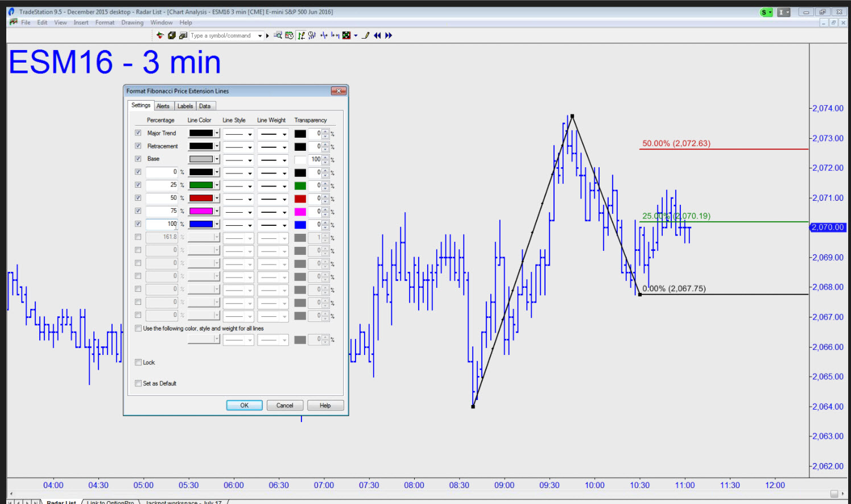The width and height of the screenshot is (851, 504).
Task: Open the 50% line style dropdown
Action: [250, 200]
